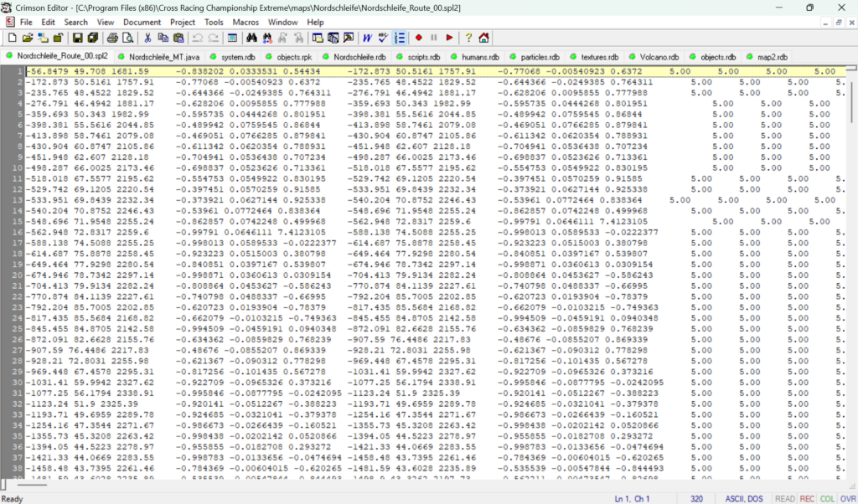Click the 'Ready' status bar message
The image size is (858, 504).
(x=12, y=498)
